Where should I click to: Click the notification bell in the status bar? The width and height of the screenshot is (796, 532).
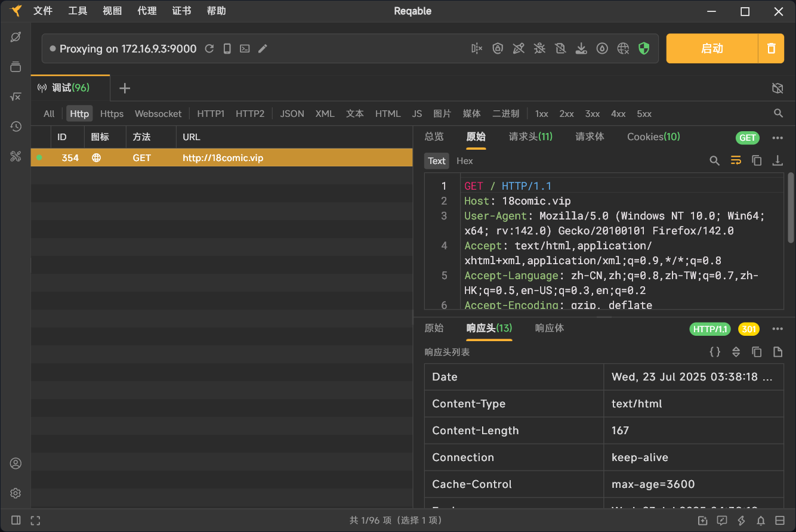click(761, 521)
